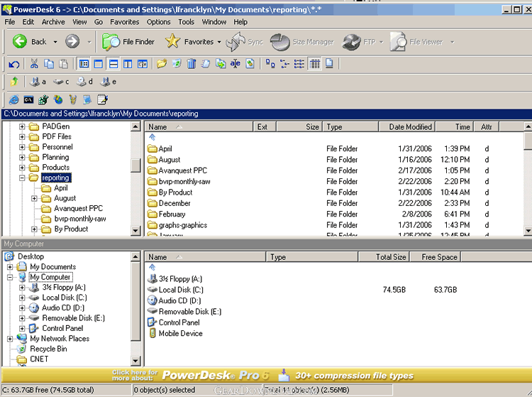Viewport: 532px width, 397px height.
Task: Open the Back history dropdown arrow
Action: [x=55, y=42]
